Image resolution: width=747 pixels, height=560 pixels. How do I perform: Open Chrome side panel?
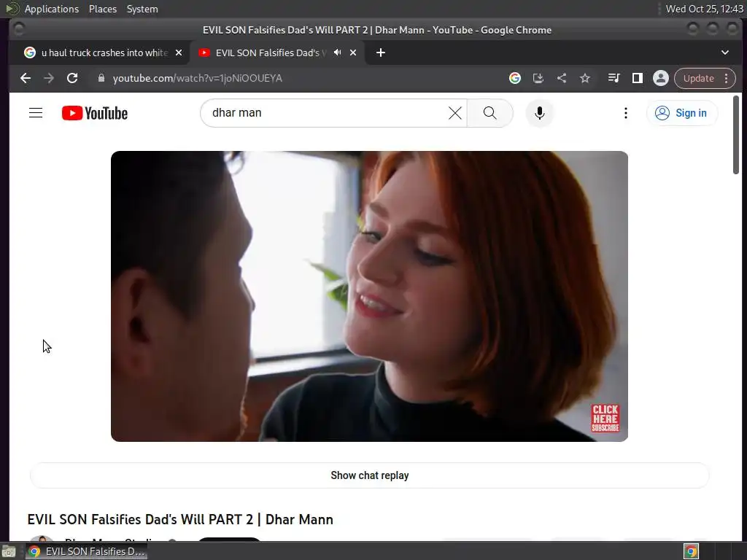[637, 78]
